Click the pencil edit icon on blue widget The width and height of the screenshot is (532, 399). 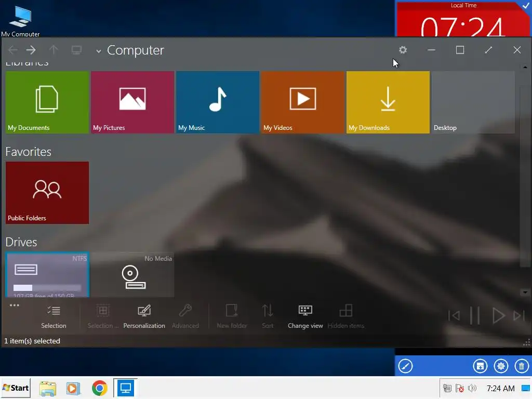click(x=405, y=366)
